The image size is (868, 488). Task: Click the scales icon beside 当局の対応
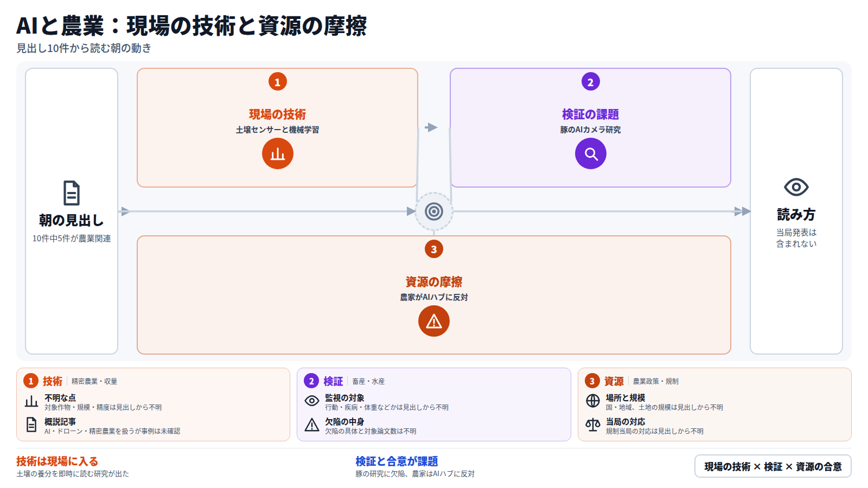[593, 425]
